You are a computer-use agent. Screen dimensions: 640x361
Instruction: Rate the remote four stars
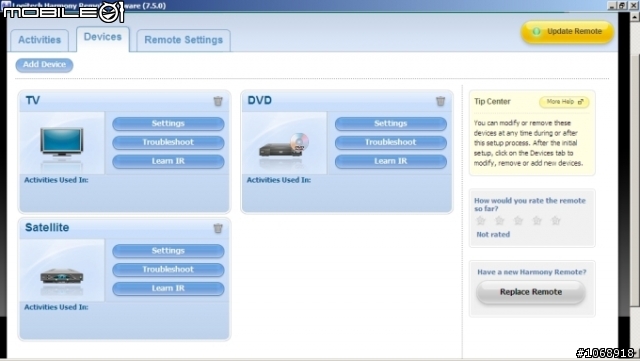click(537, 221)
